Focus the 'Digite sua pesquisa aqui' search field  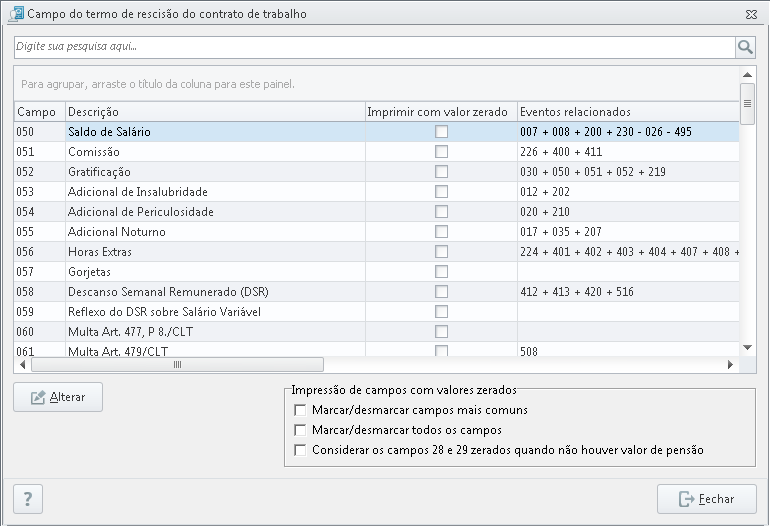tap(375, 47)
